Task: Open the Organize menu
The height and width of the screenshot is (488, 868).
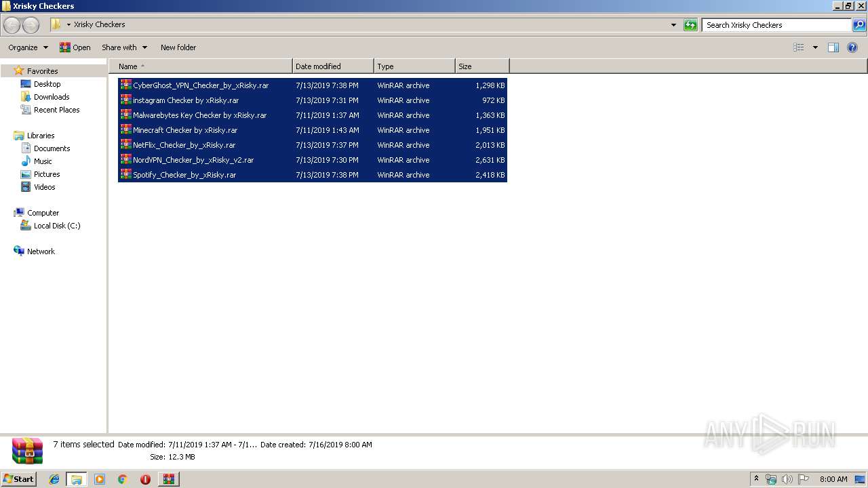Action: pyautogui.click(x=28, y=47)
